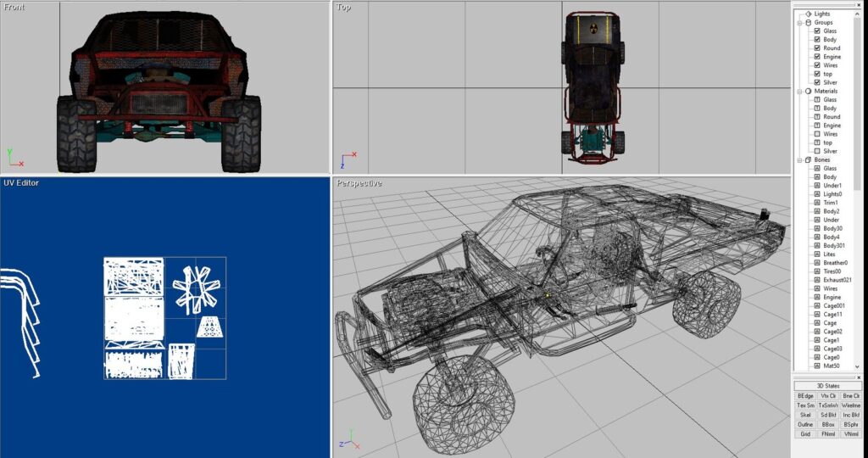Hide the Silver group via checkbox

coord(817,82)
